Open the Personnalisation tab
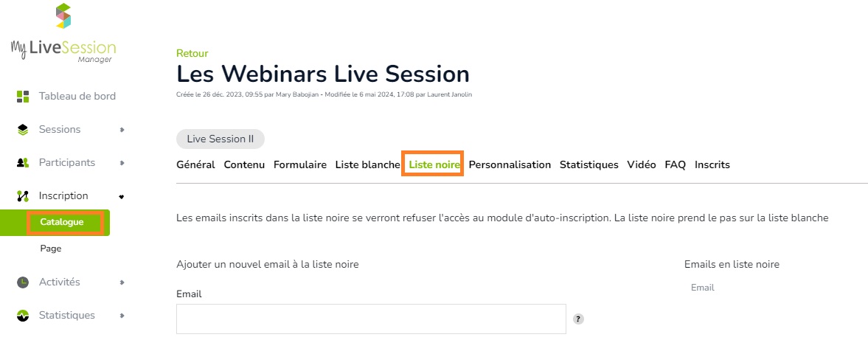The image size is (868, 340). click(510, 164)
